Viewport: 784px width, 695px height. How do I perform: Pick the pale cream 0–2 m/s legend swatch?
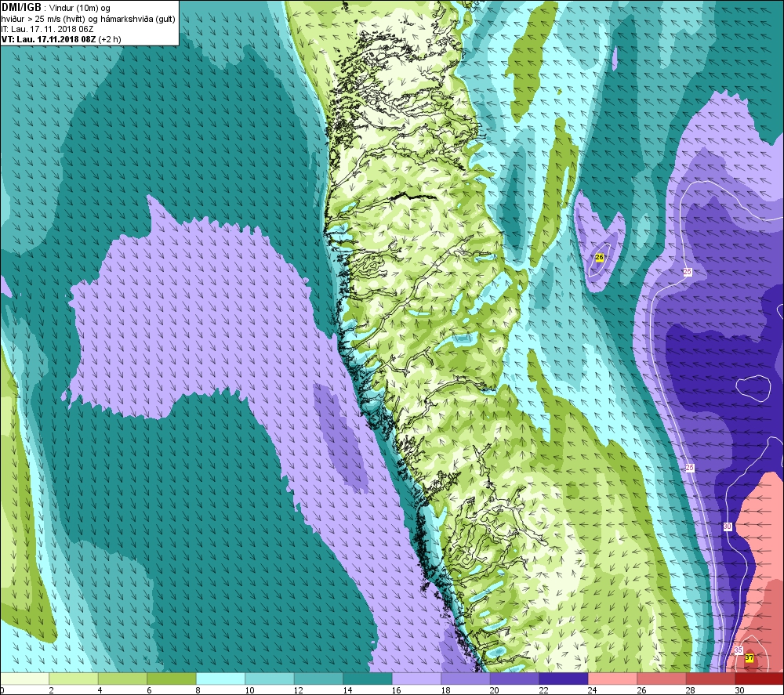24,679
